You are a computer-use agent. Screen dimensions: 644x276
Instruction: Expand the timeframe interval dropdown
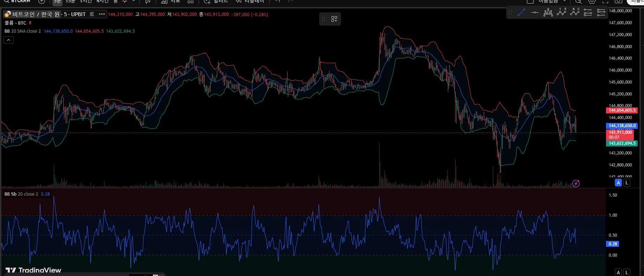coord(134,1)
